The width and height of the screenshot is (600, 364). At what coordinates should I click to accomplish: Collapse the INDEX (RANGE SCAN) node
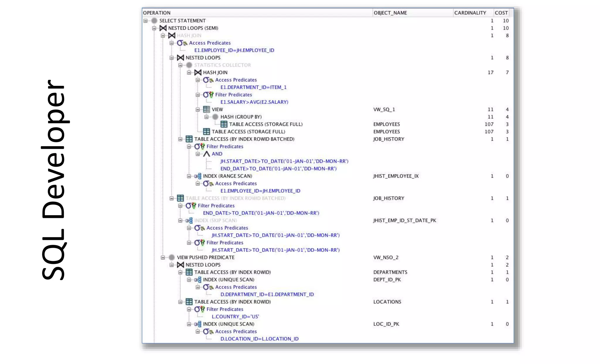(x=189, y=176)
